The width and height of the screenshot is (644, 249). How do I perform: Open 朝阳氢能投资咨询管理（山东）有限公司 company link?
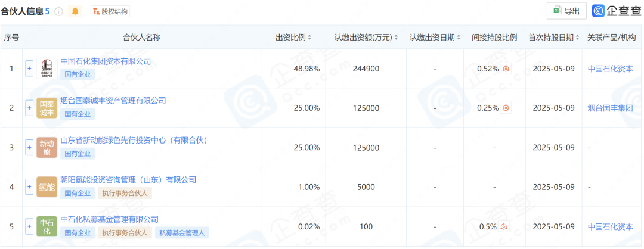point(128,179)
